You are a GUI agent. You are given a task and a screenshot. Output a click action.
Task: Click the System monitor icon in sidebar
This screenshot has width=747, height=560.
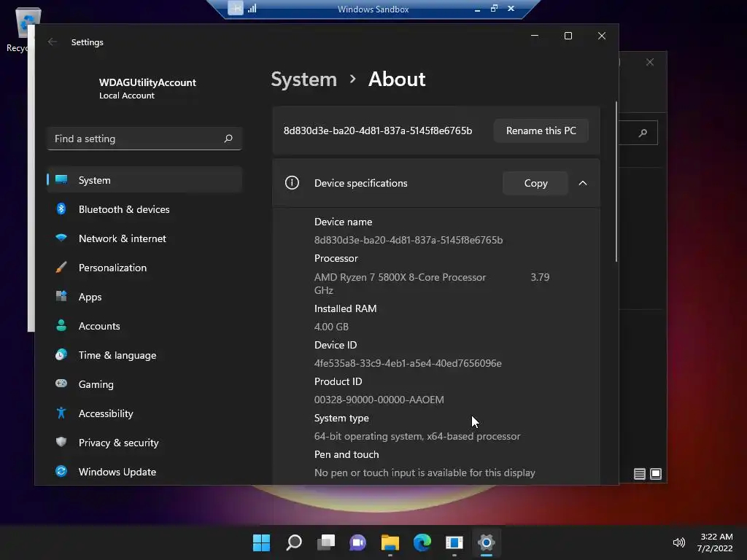[61, 179]
